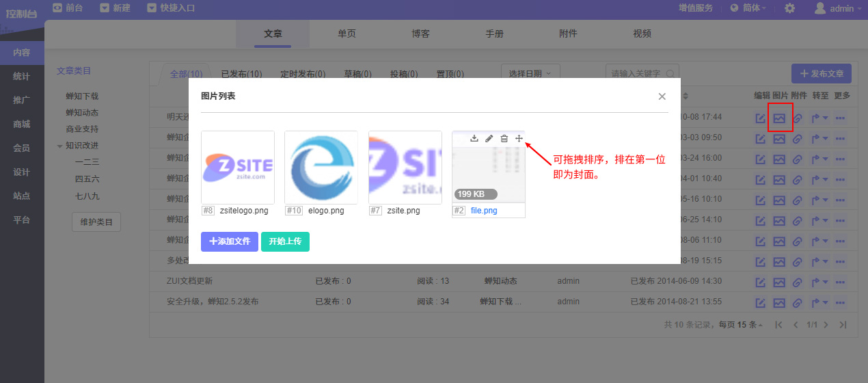The width and height of the screenshot is (868, 383).
Task: Open the 选择日期 dropdown
Action: (530, 73)
